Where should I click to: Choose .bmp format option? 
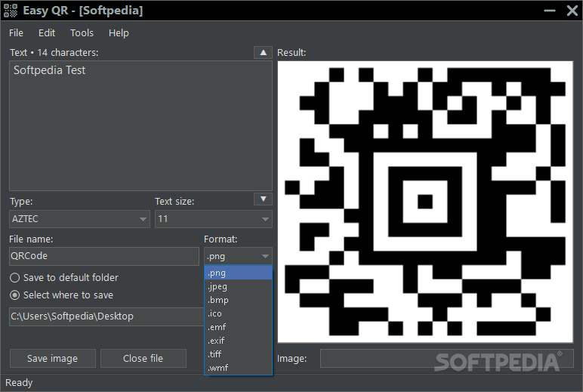coord(238,300)
